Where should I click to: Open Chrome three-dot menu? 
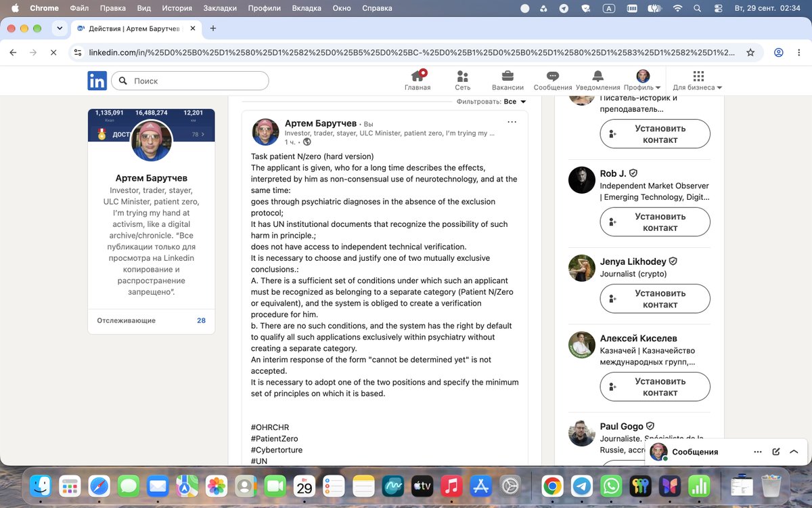click(x=799, y=52)
